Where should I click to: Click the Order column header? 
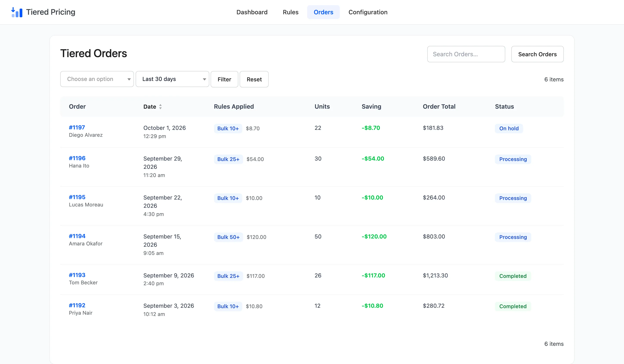click(77, 106)
